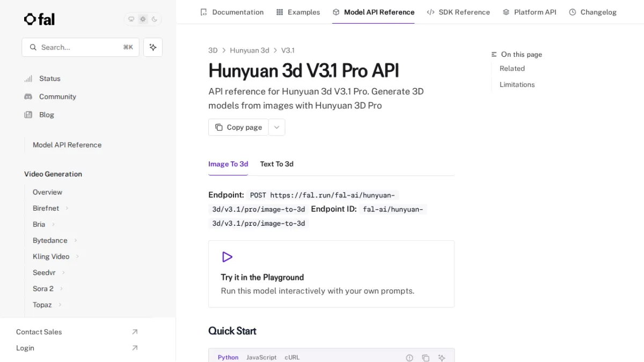Select cURL code tab

(292, 357)
